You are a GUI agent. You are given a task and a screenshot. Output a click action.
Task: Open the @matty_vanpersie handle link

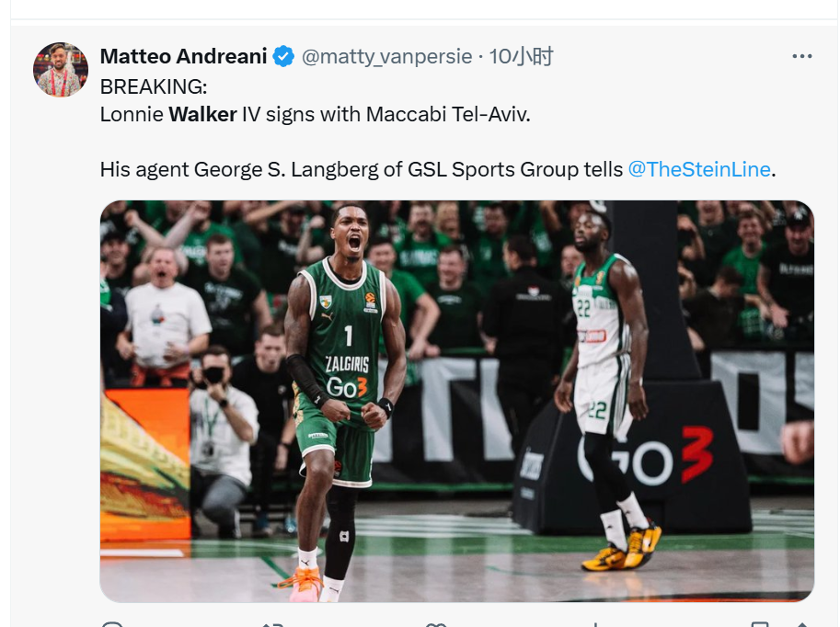click(386, 56)
